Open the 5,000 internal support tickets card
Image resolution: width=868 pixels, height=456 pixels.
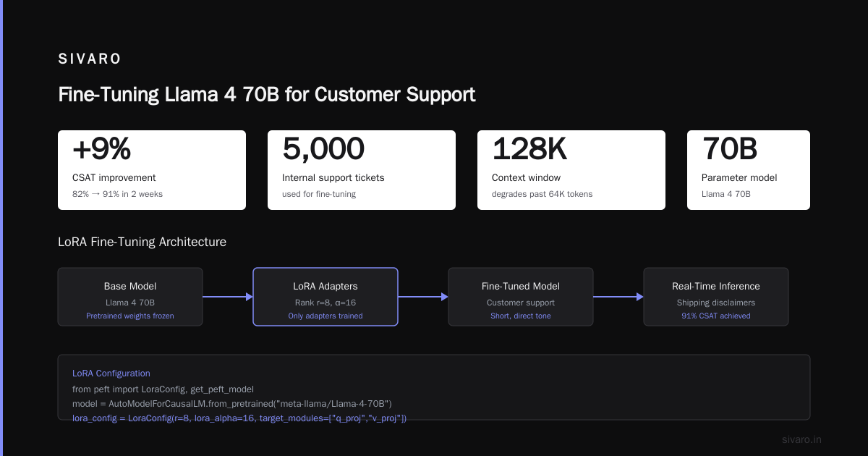[362, 170]
